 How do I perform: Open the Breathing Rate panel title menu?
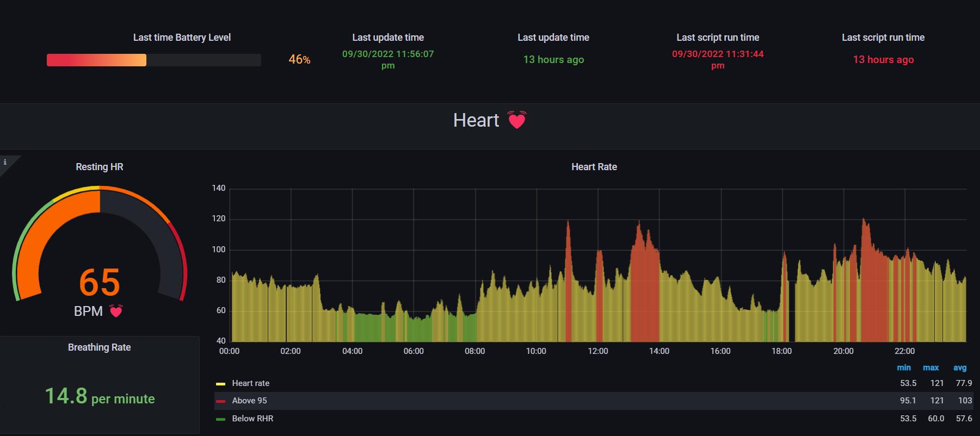point(99,347)
